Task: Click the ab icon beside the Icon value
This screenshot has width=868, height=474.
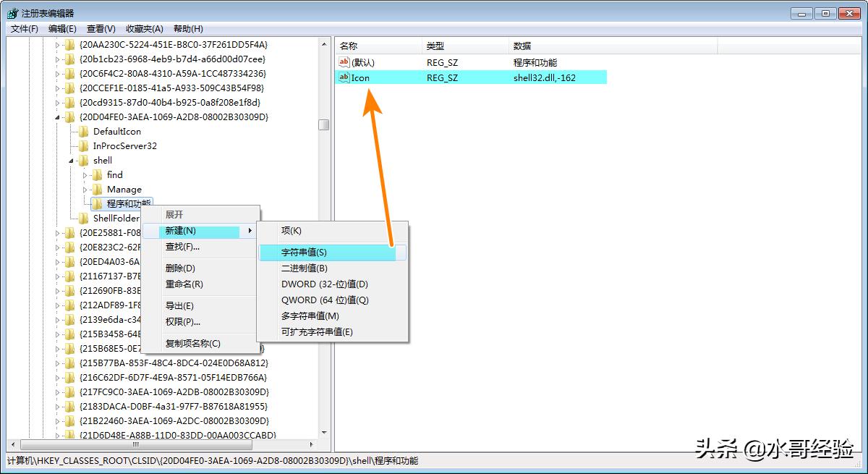Action: click(x=344, y=77)
